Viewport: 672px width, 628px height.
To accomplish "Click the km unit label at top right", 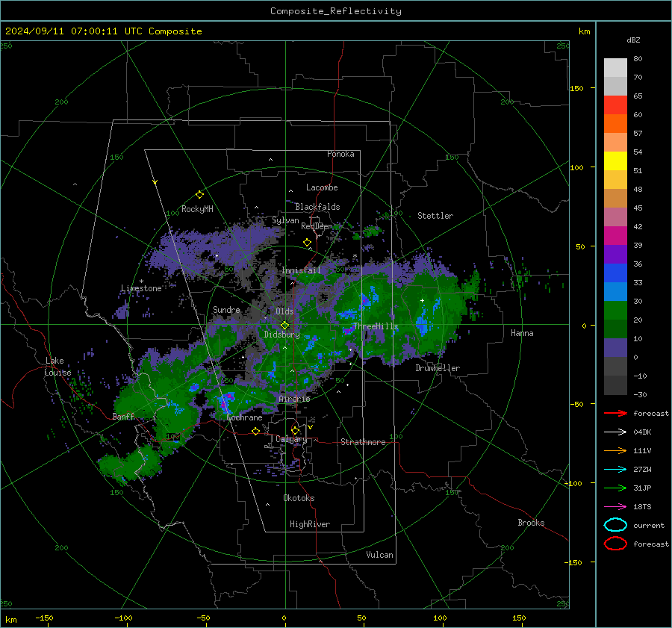I will 584,31.
